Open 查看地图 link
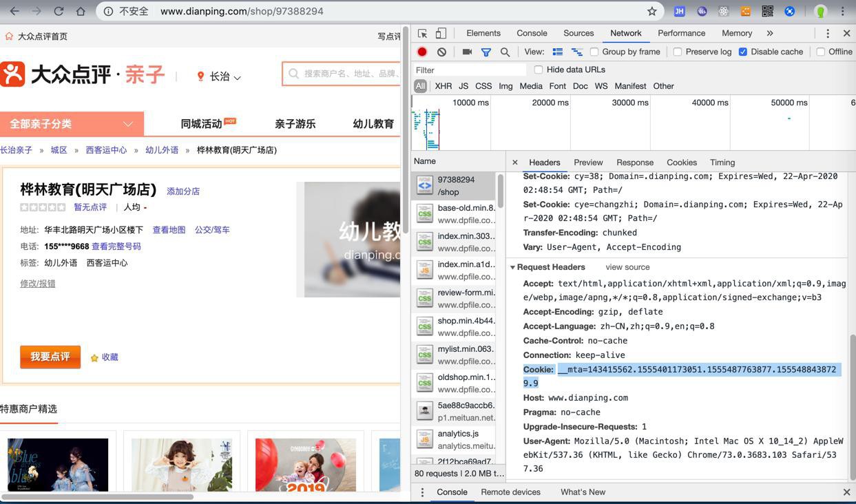856x504 pixels. coord(169,230)
